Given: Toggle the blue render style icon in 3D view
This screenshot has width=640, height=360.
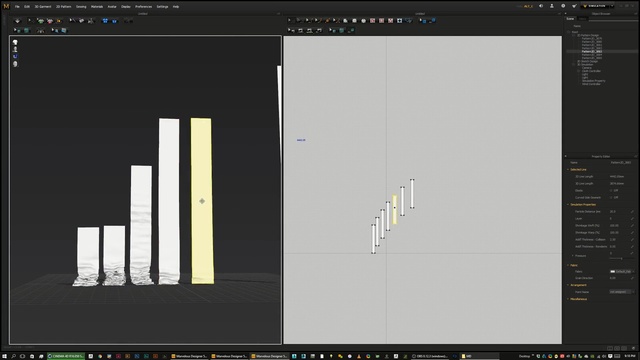Looking at the screenshot, I should 15,56.
